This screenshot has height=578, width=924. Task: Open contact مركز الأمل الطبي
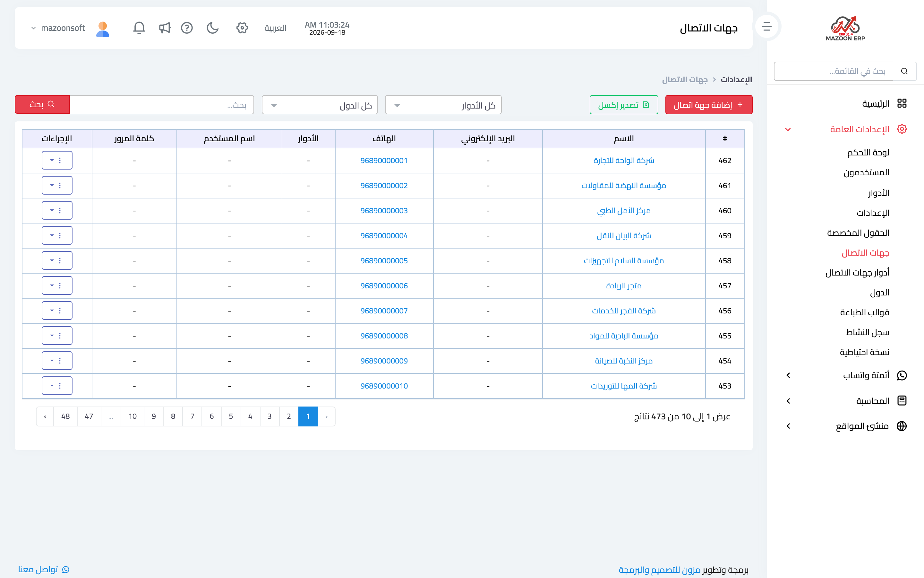(623, 211)
